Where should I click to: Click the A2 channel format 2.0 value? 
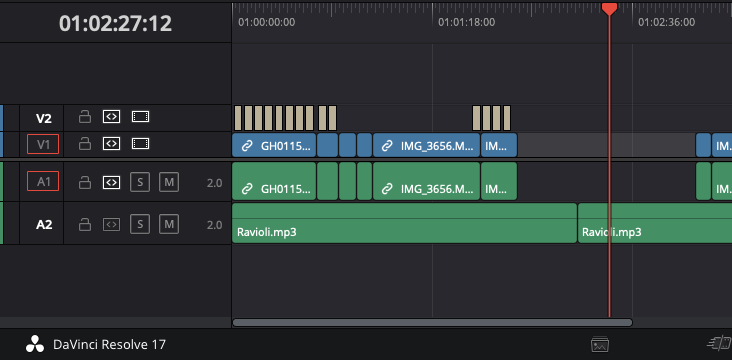(x=214, y=225)
